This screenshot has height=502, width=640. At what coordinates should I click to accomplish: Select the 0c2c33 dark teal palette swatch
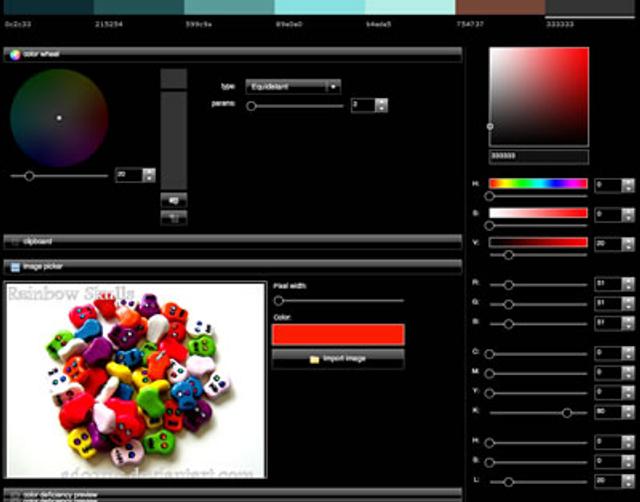click(x=48, y=7)
